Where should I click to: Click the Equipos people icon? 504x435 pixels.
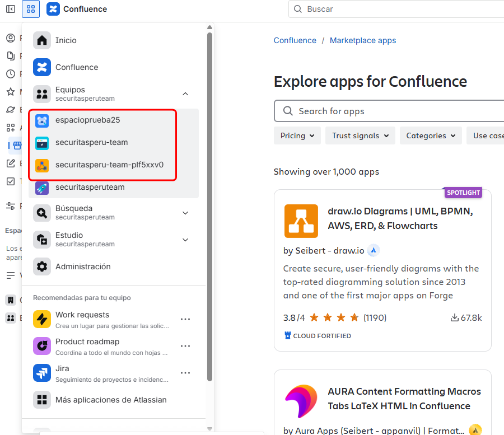coord(42,94)
